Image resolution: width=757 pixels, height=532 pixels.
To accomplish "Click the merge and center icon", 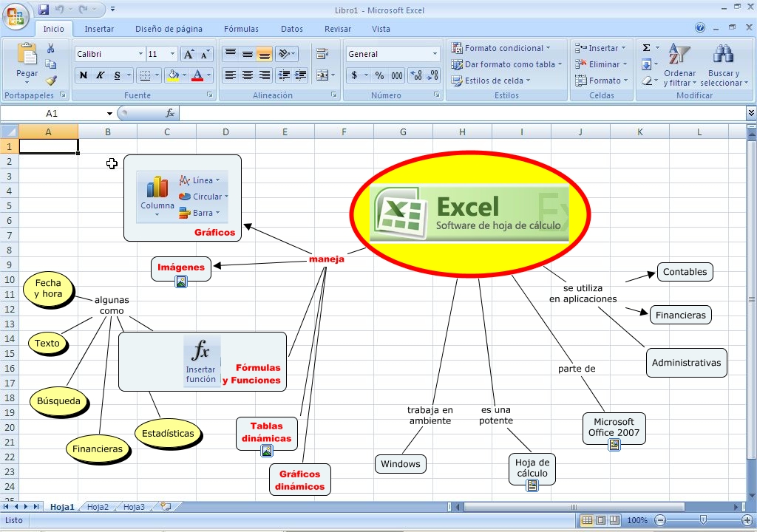I will [322, 75].
